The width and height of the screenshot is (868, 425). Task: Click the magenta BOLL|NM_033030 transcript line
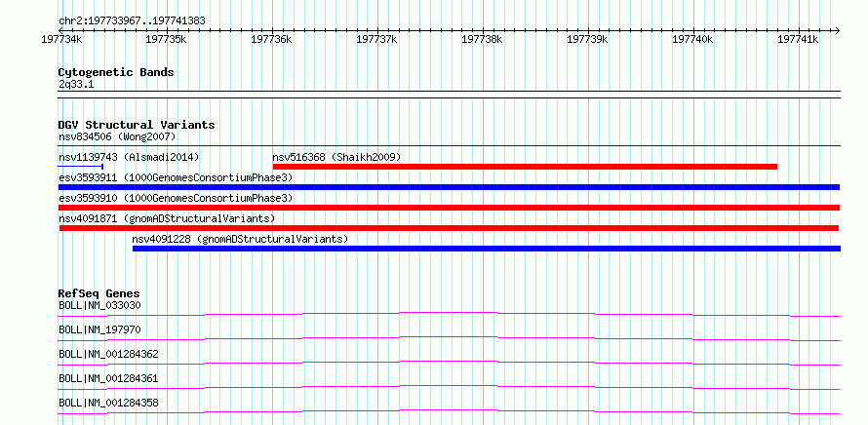tap(449, 314)
